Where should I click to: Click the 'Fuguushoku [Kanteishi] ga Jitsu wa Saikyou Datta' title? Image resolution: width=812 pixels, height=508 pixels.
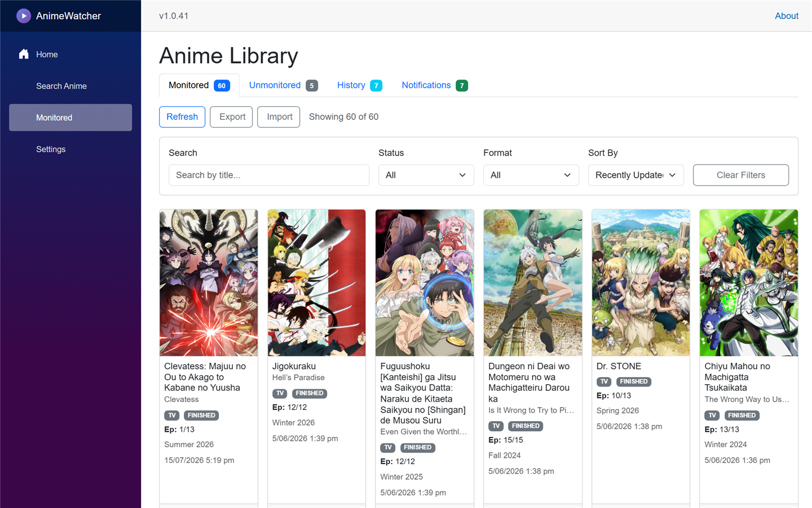click(x=423, y=393)
